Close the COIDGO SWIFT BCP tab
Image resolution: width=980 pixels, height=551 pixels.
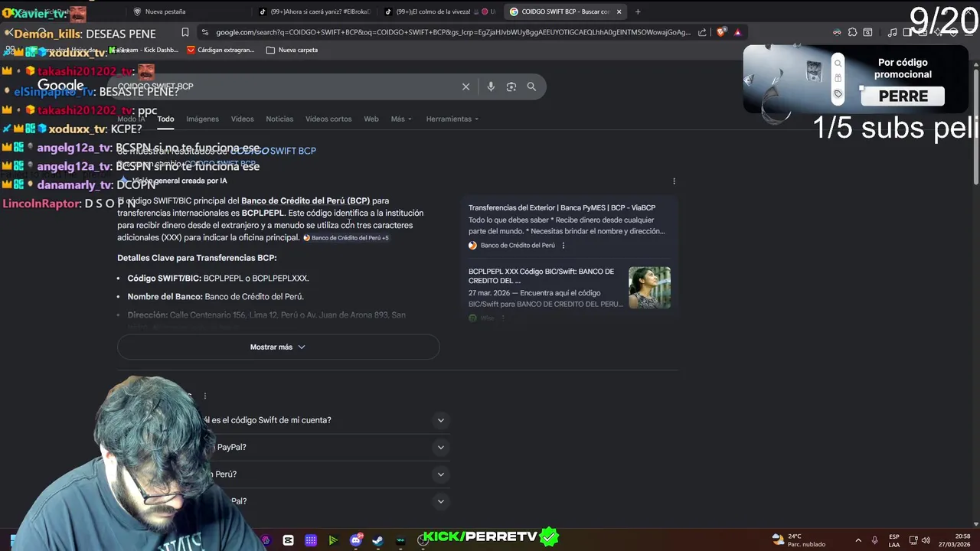click(x=619, y=11)
